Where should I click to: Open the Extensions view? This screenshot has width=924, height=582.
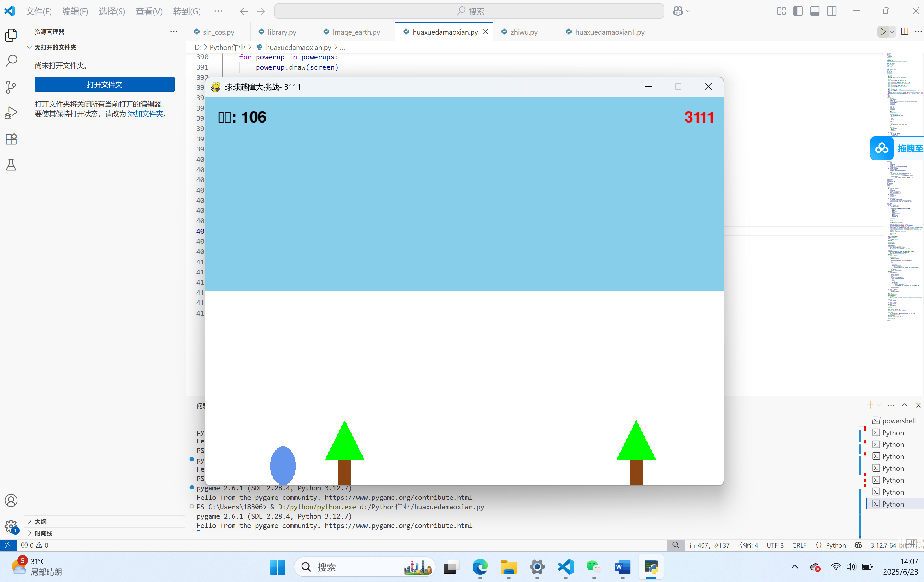click(x=11, y=139)
